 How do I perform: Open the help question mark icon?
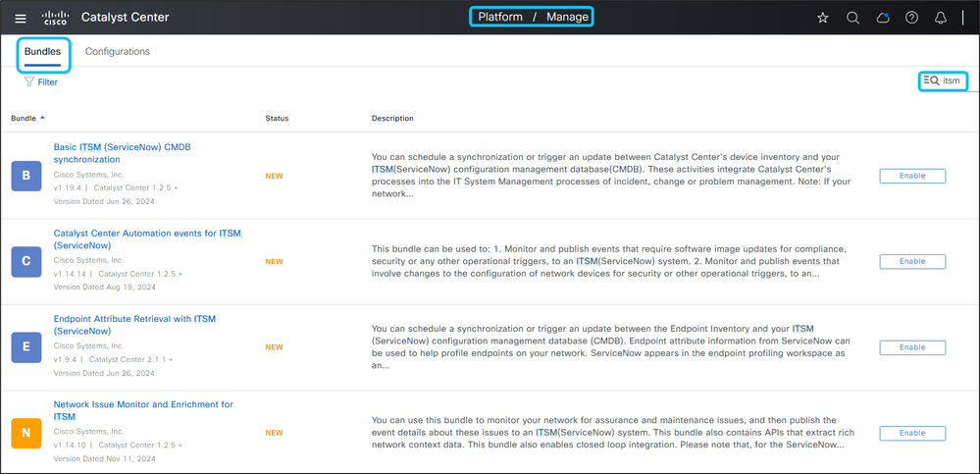(911, 18)
